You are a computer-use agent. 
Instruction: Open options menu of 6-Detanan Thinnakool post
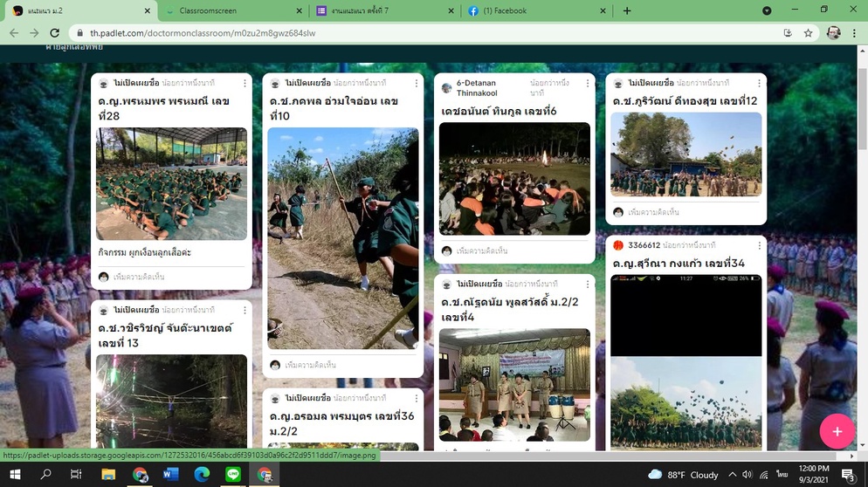coord(588,83)
